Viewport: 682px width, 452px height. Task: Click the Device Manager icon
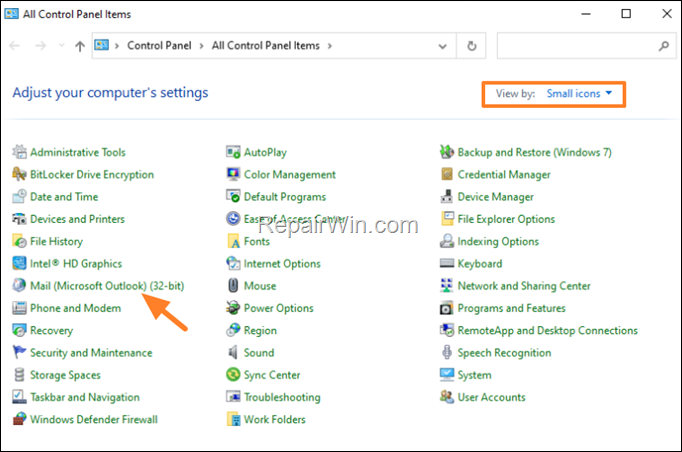447,196
